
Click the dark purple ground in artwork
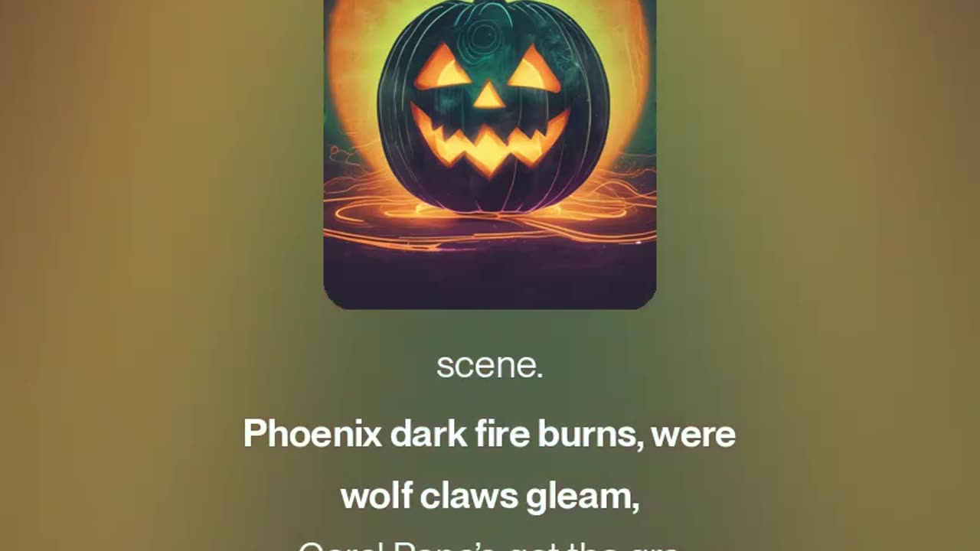(490, 275)
